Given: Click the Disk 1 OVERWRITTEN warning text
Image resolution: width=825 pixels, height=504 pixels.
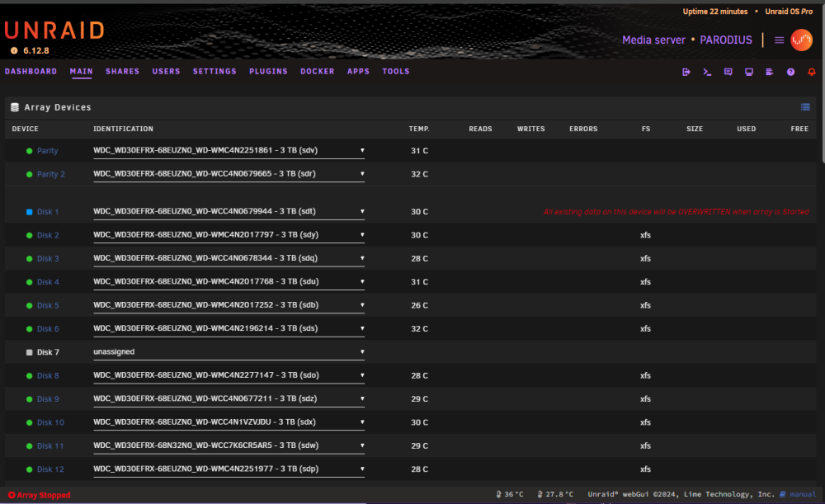Looking at the screenshot, I should click(676, 212).
